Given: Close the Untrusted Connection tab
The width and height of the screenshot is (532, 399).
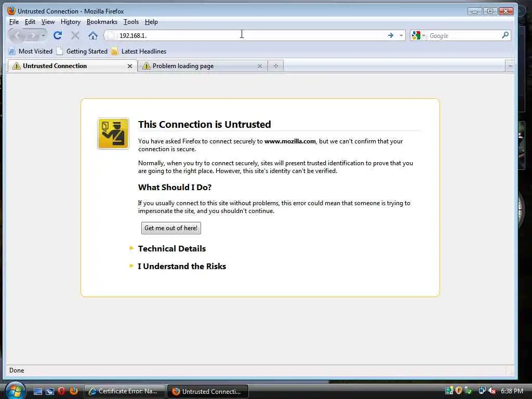Looking at the screenshot, I should (x=129, y=66).
